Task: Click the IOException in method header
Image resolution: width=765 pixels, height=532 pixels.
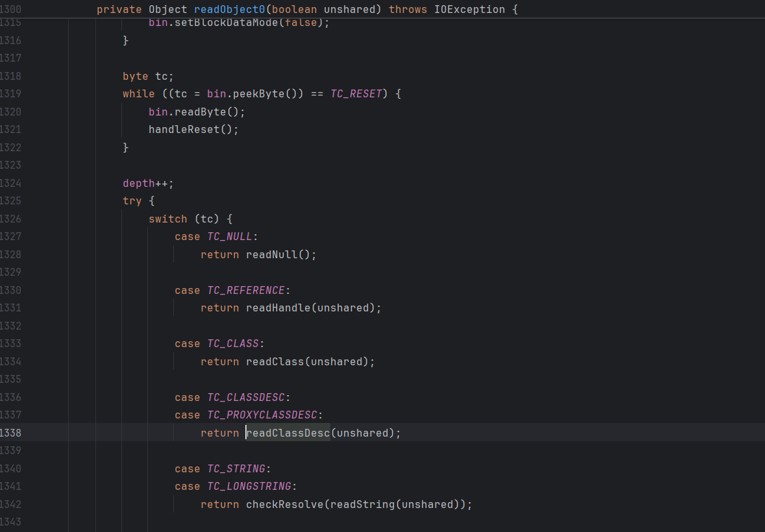Action: (469, 10)
